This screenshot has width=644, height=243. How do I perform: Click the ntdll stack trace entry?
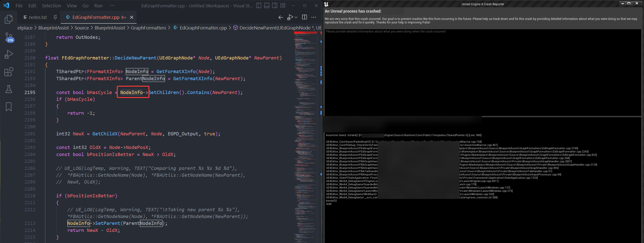[x=329, y=204]
